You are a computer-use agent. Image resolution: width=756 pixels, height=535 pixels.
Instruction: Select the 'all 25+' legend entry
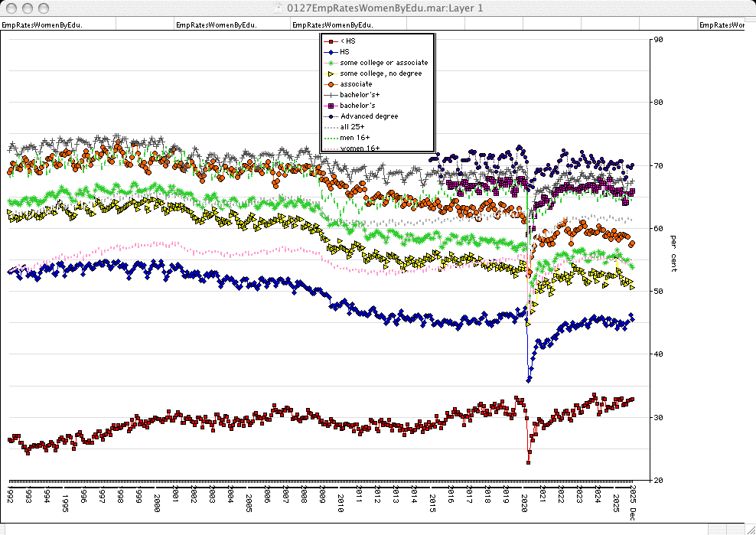click(x=353, y=127)
